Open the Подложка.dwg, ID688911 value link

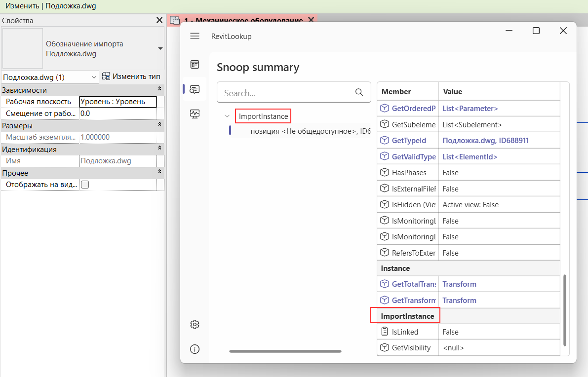pos(486,141)
